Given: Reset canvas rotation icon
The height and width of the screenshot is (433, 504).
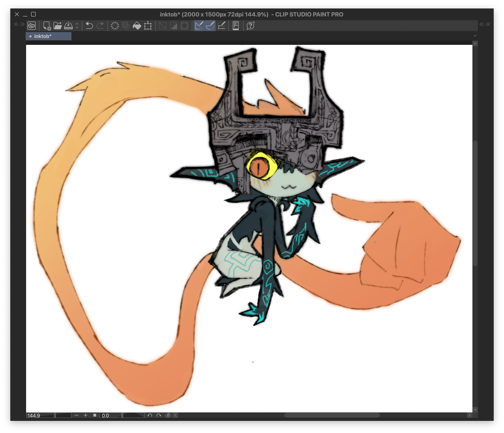Looking at the screenshot, I should [168, 415].
